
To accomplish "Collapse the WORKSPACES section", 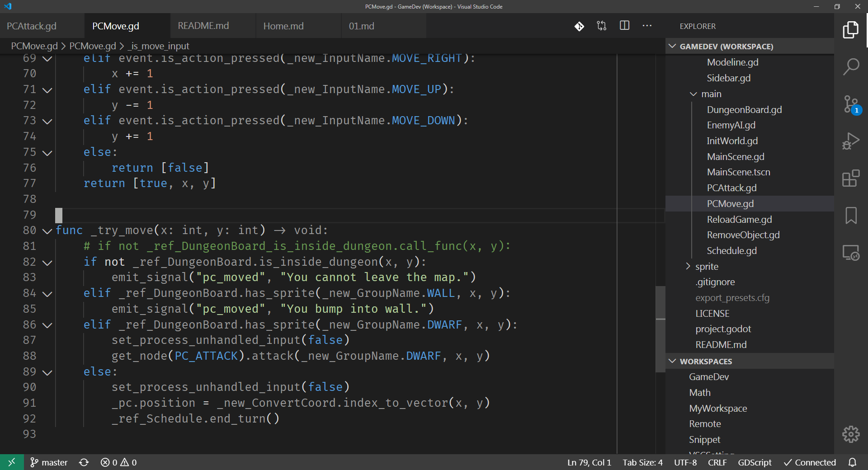I will [750, 361].
